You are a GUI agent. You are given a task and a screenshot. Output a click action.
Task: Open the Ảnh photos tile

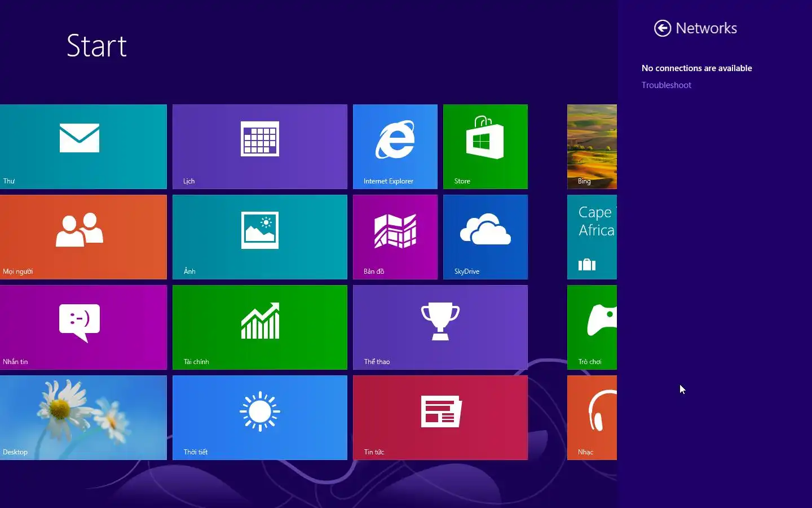[260, 237]
